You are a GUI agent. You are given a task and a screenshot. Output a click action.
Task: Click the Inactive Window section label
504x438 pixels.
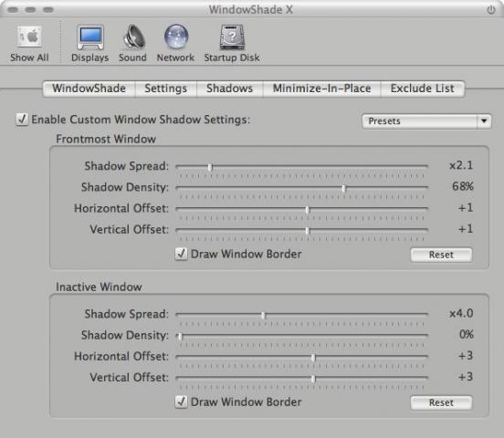99,287
